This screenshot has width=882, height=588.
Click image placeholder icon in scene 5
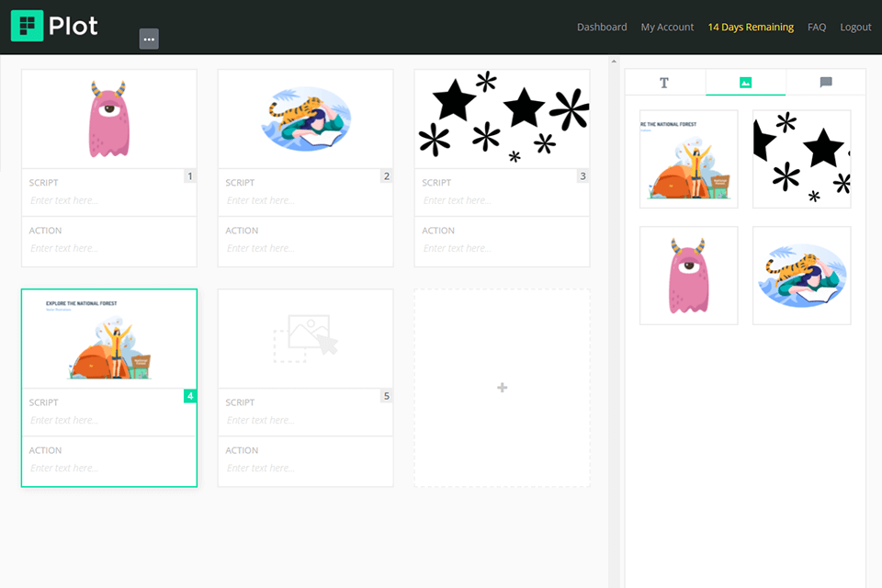click(x=306, y=338)
